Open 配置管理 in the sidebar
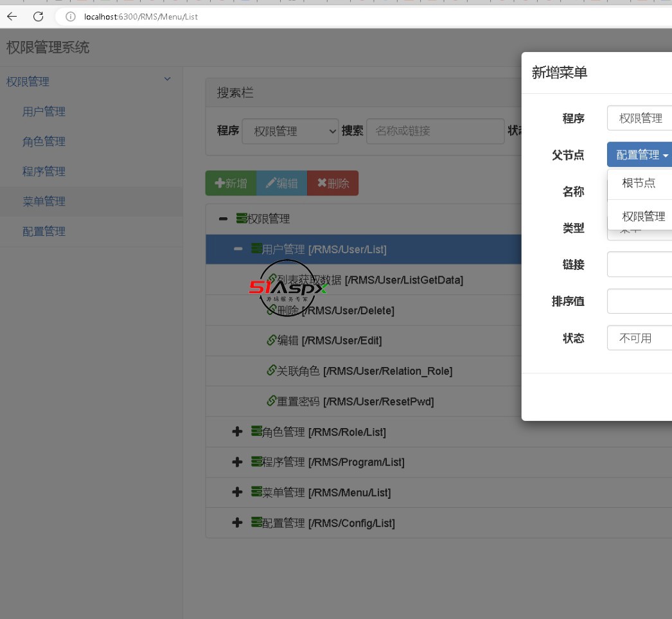 [x=44, y=231]
